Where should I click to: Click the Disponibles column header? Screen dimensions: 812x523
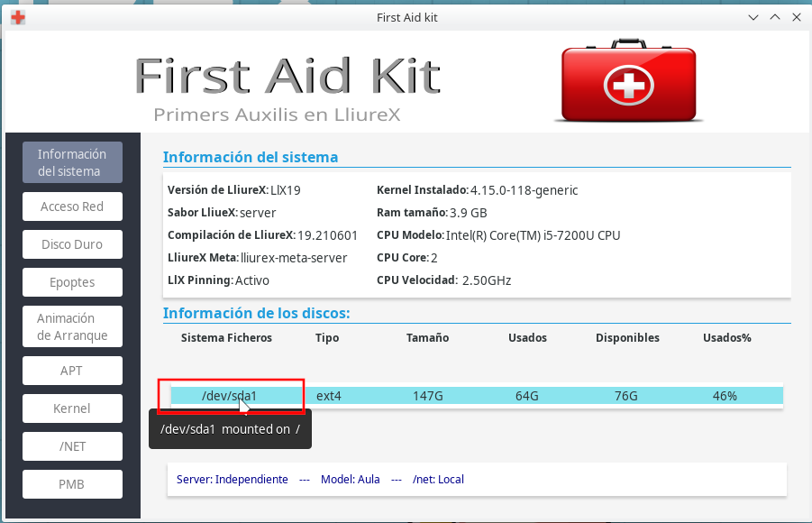click(627, 338)
